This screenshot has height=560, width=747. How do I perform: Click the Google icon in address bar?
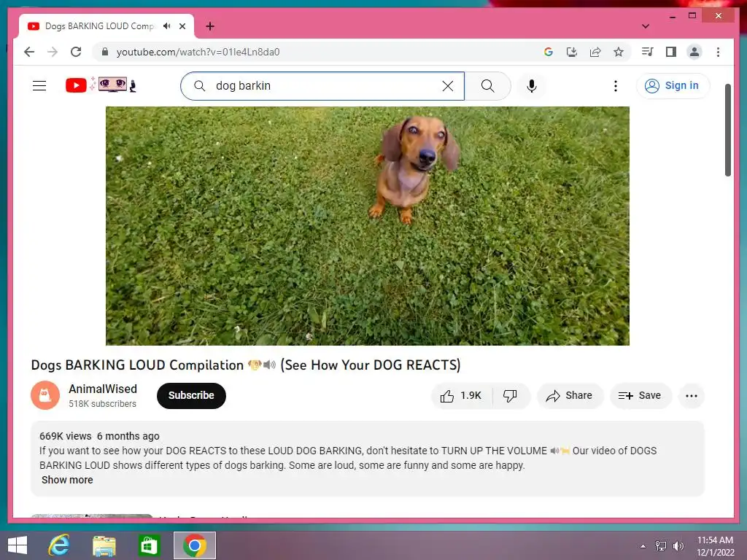click(549, 52)
